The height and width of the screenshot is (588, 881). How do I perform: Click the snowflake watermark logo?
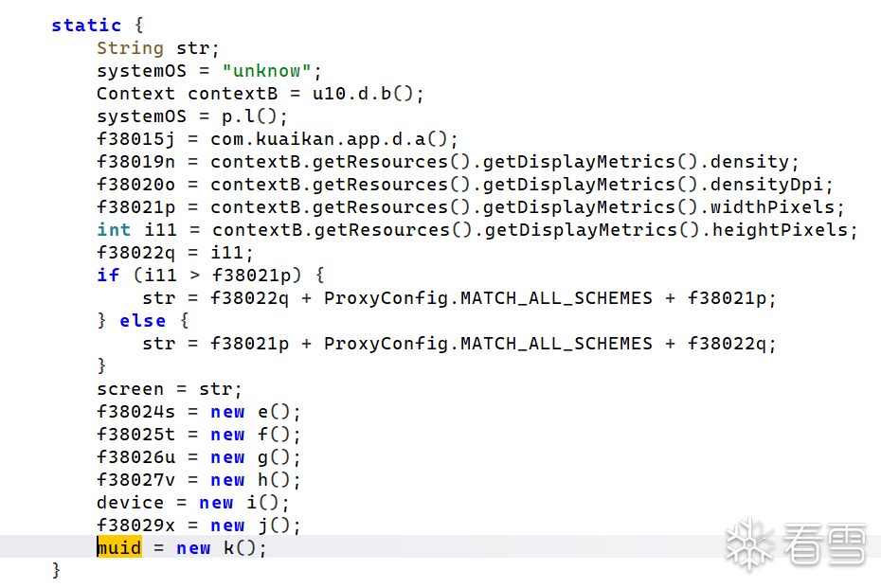coord(750,543)
